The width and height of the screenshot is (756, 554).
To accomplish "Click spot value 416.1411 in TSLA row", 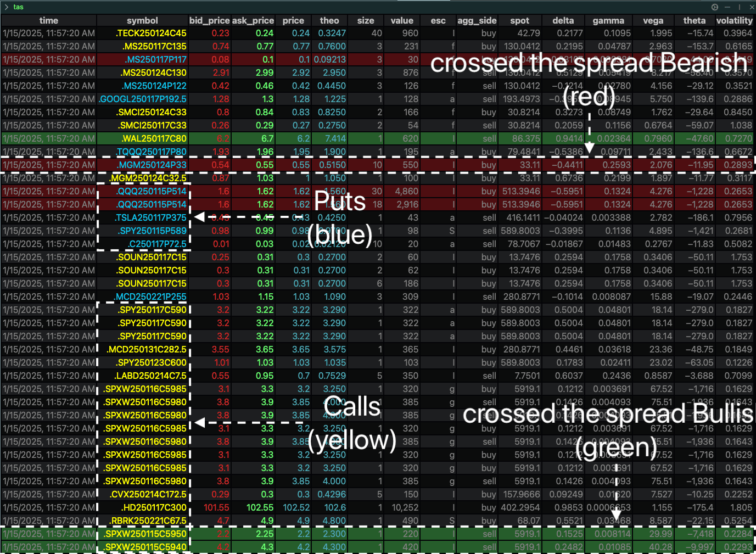I will (523, 217).
